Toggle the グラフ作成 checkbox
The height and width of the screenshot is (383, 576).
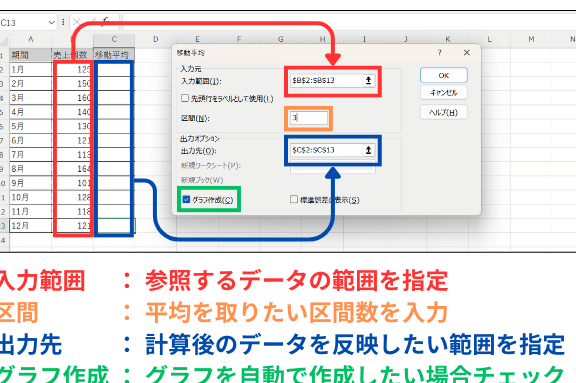pos(186,199)
